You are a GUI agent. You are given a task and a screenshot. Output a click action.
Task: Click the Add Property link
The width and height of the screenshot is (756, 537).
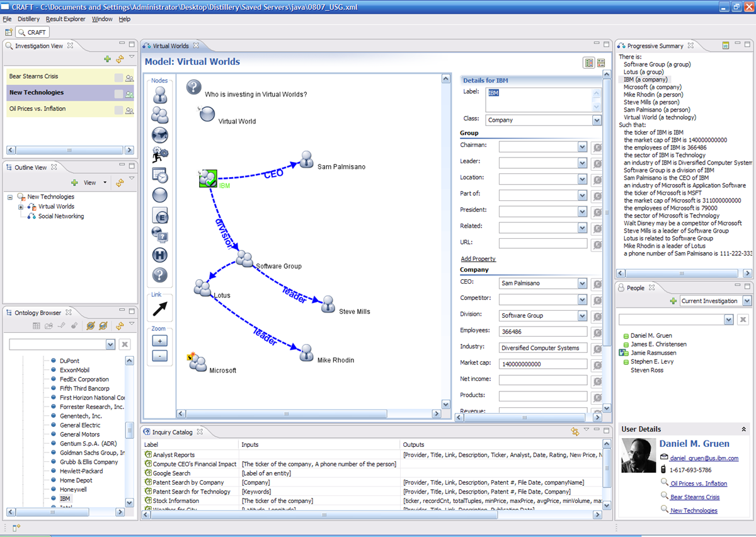tap(478, 259)
